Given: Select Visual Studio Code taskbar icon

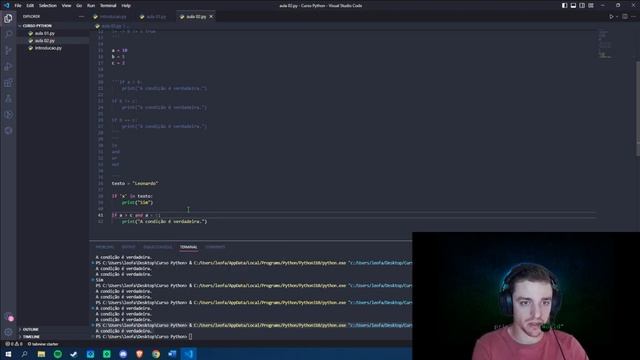Looking at the screenshot, I should pyautogui.click(x=188, y=354).
